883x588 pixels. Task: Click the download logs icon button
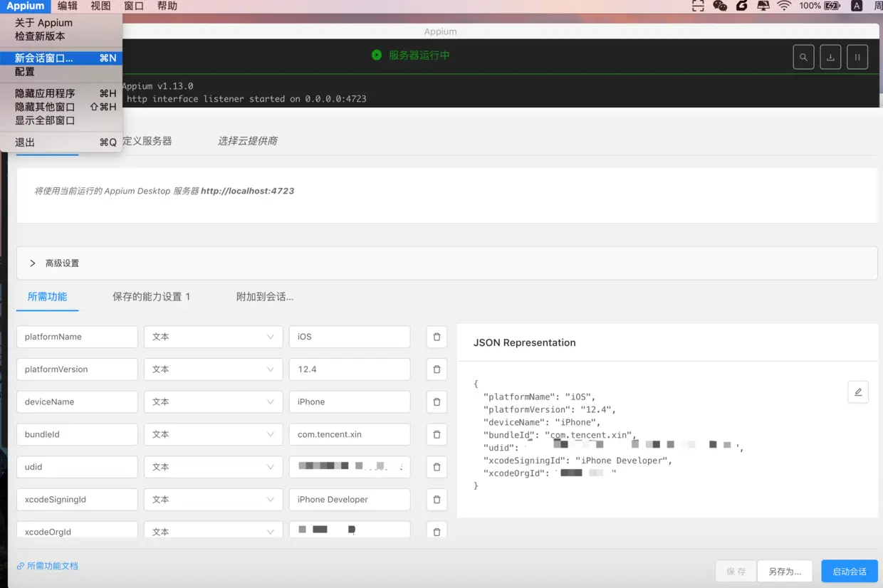(830, 57)
